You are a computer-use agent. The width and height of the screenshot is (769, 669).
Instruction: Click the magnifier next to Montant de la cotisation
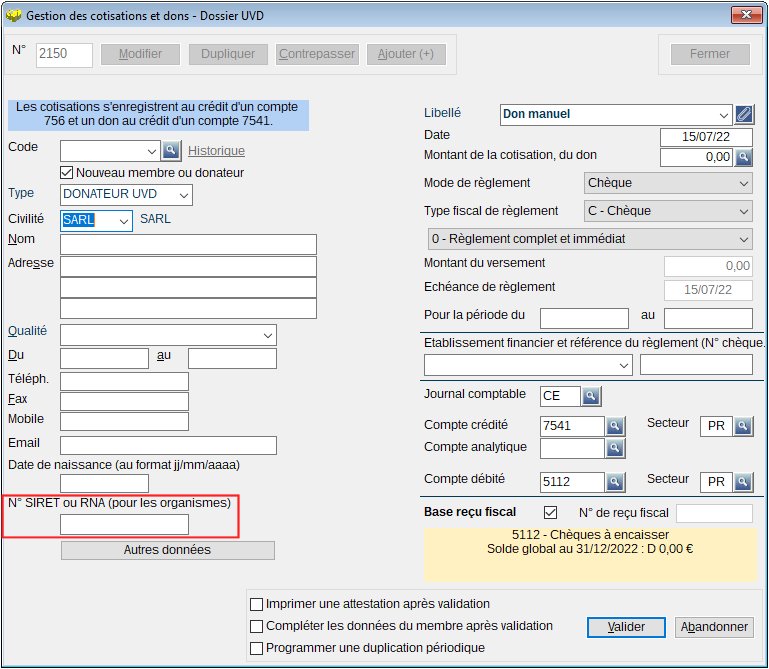point(743,157)
